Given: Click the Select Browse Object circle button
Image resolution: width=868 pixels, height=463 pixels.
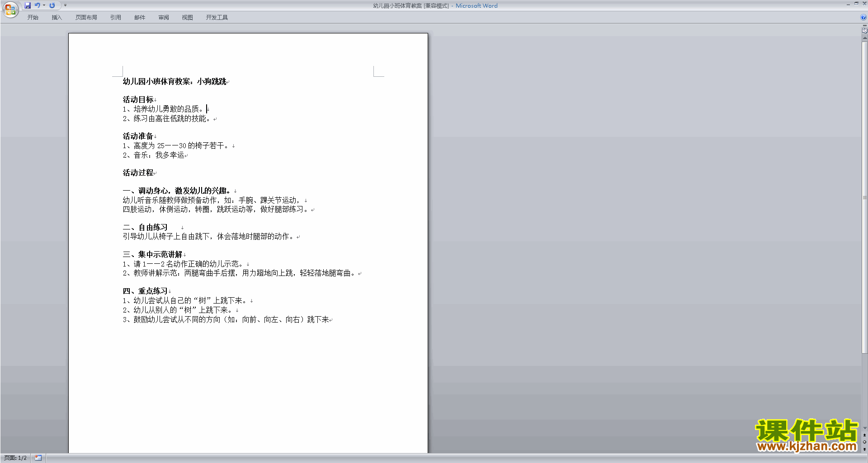Looking at the screenshot, I should (864, 442).
